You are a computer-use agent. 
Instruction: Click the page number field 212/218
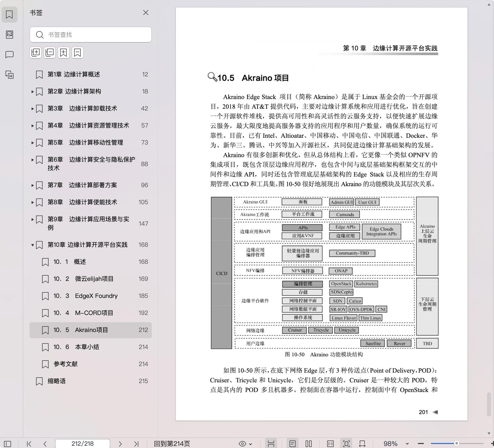point(82,444)
